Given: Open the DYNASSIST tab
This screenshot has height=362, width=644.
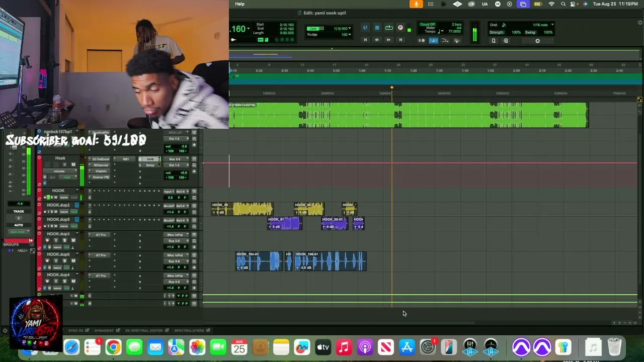Looking at the screenshot, I should point(104,330).
